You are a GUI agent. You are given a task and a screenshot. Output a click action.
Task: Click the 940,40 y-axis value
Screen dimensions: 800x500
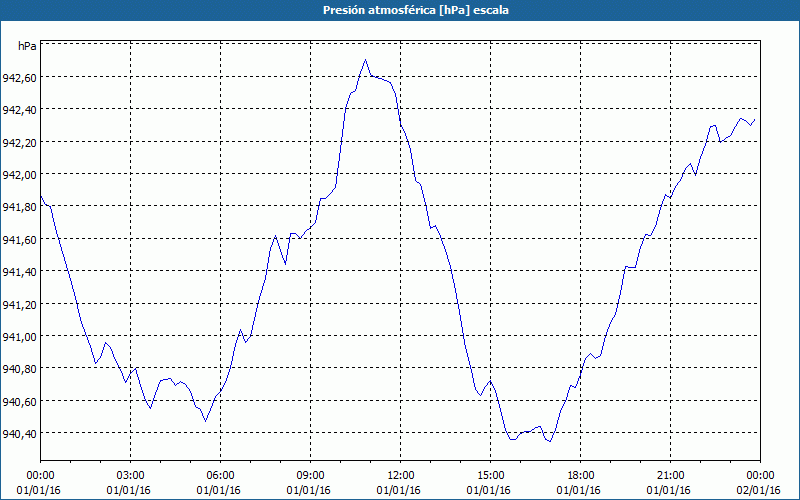pos(19,433)
